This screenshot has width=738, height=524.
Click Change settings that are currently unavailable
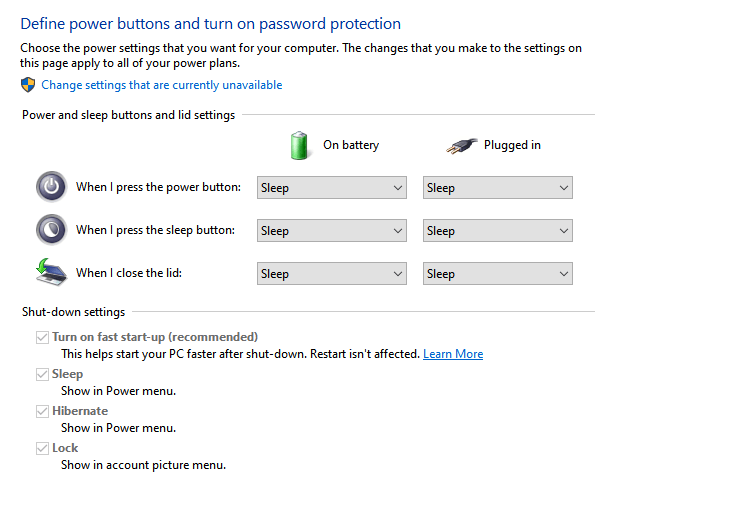(161, 85)
